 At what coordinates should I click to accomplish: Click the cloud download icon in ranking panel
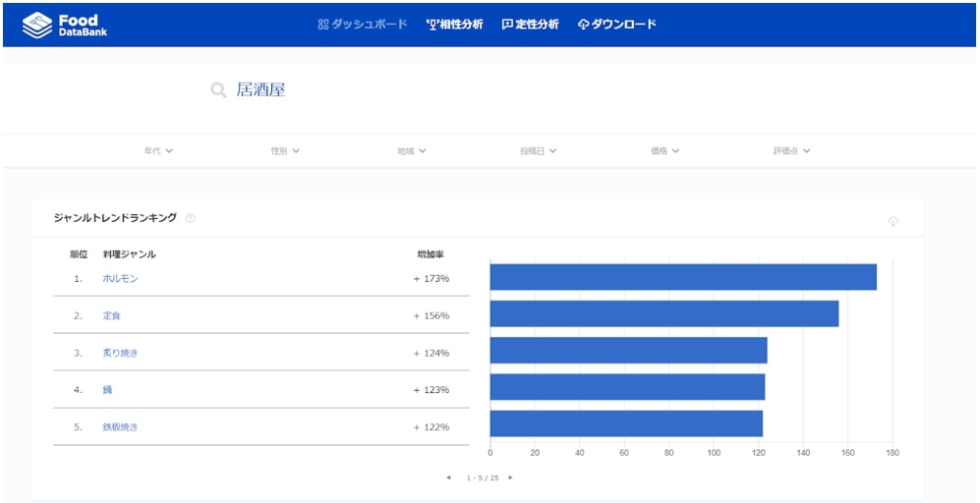(893, 221)
